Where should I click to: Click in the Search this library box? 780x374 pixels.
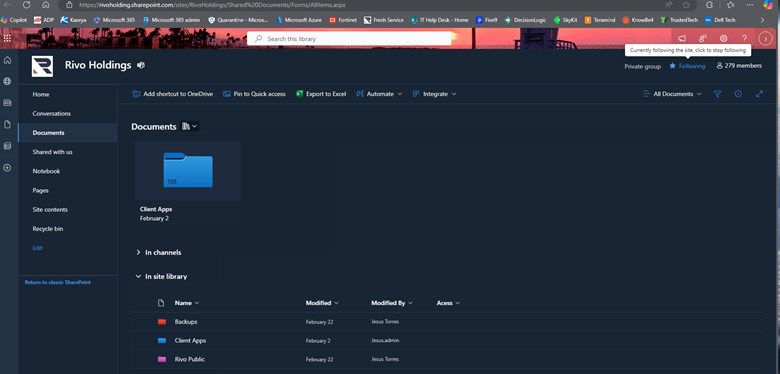pyautogui.click(x=349, y=38)
